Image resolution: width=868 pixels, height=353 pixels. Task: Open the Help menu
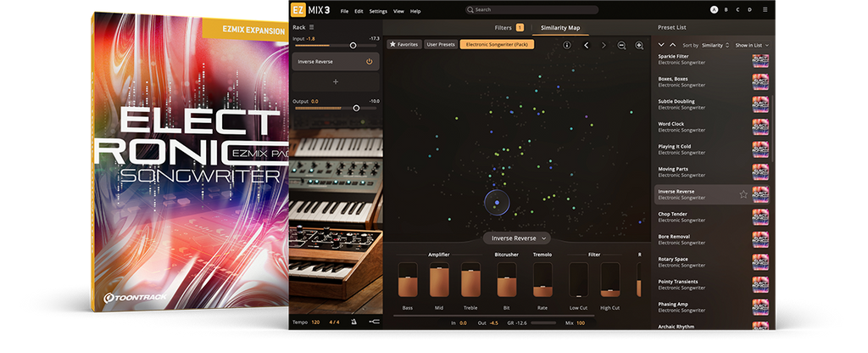[x=415, y=11]
